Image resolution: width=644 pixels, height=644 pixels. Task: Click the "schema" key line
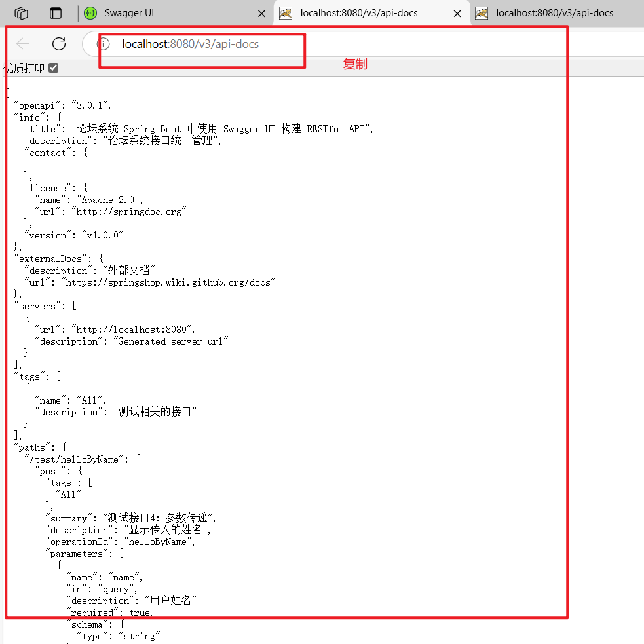(x=95, y=624)
